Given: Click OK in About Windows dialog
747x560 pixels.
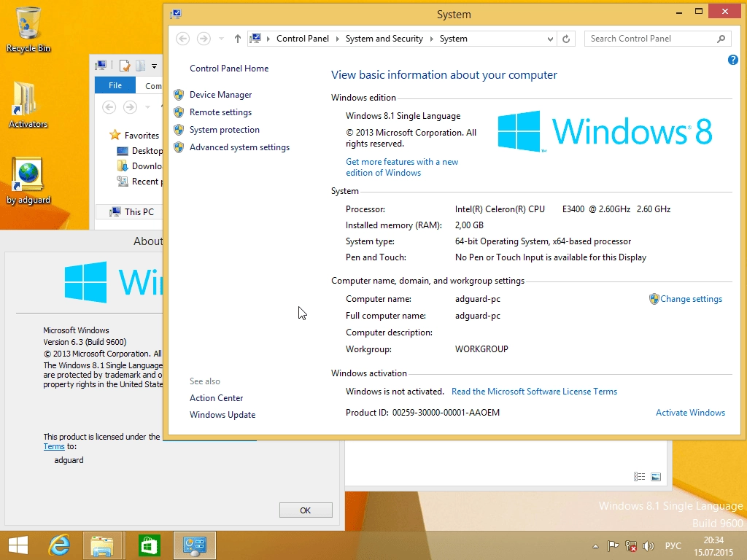Looking at the screenshot, I should (306, 510).
